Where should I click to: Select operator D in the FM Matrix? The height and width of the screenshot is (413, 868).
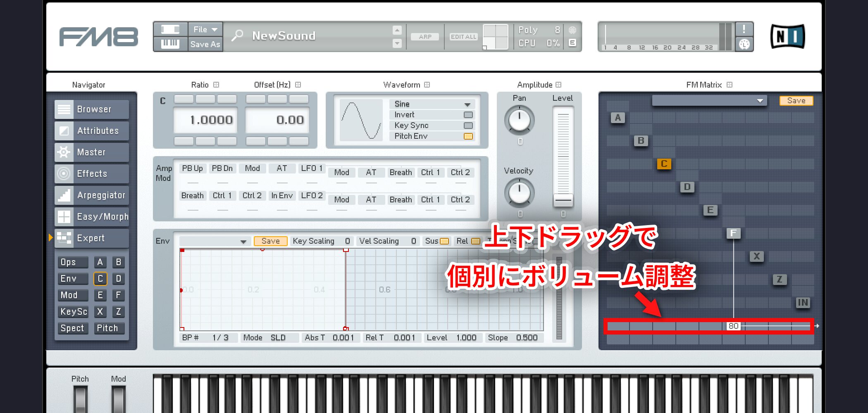click(x=687, y=187)
